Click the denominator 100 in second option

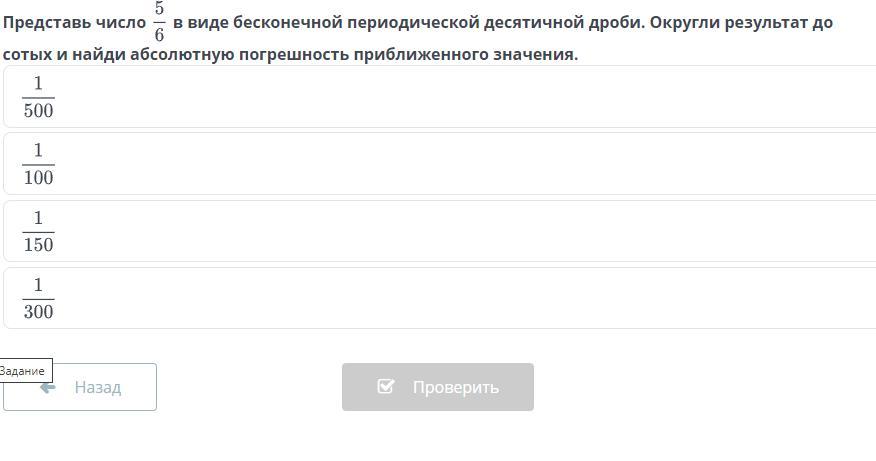click(39, 178)
